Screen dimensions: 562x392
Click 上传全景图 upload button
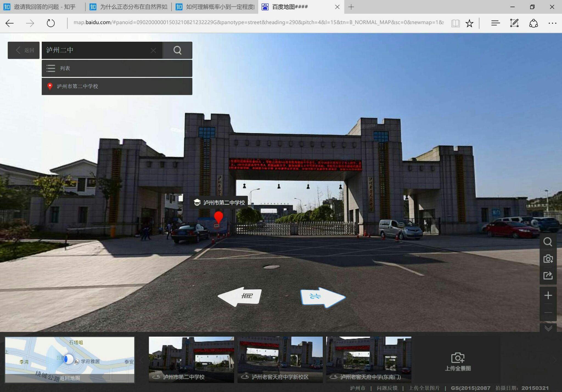point(458,362)
